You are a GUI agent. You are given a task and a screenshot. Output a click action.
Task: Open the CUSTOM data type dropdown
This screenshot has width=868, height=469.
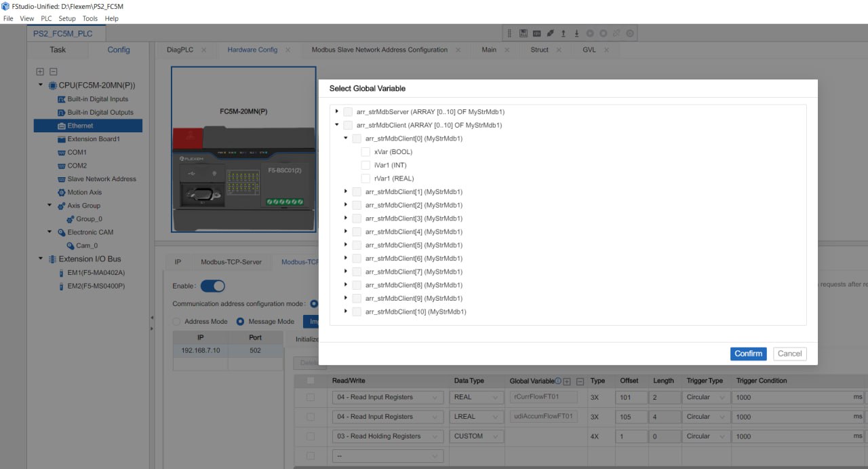[476, 436]
